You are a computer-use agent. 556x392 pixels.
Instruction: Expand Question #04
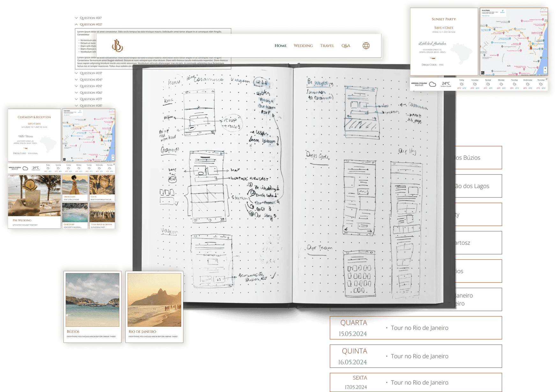click(88, 80)
